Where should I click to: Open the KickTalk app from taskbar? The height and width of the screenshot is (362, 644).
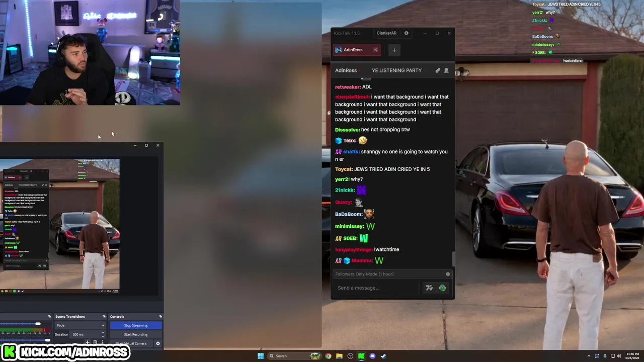tap(361, 356)
